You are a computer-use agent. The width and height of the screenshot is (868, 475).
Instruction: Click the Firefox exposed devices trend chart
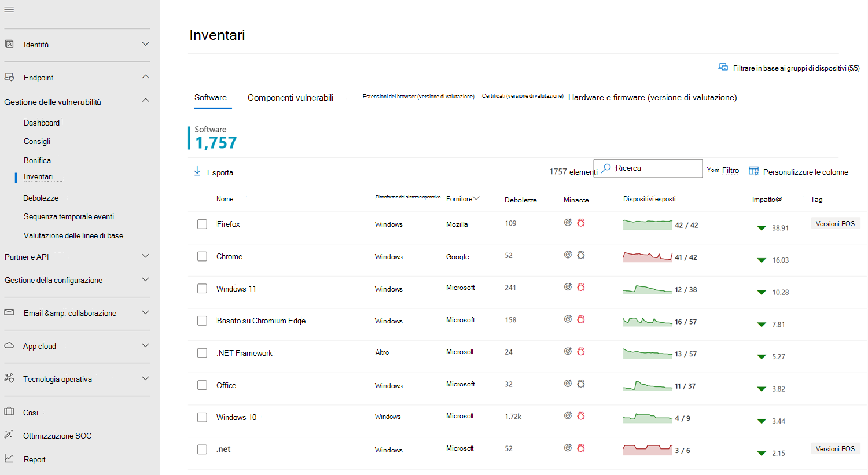pos(648,224)
